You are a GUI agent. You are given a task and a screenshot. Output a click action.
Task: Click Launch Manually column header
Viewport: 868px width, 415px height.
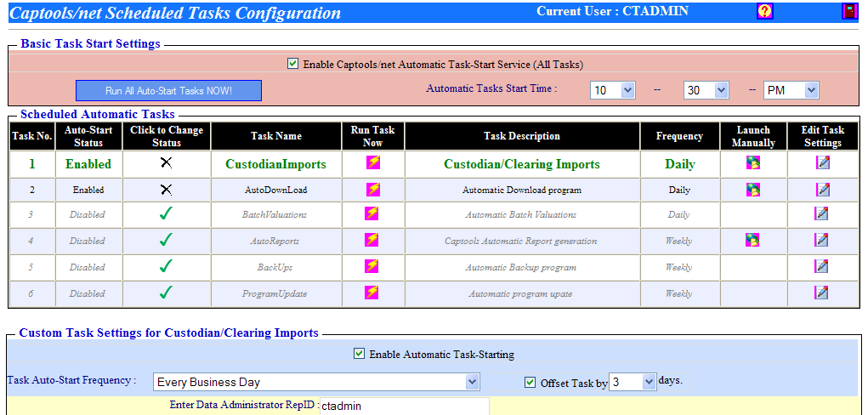pyautogui.click(x=753, y=136)
